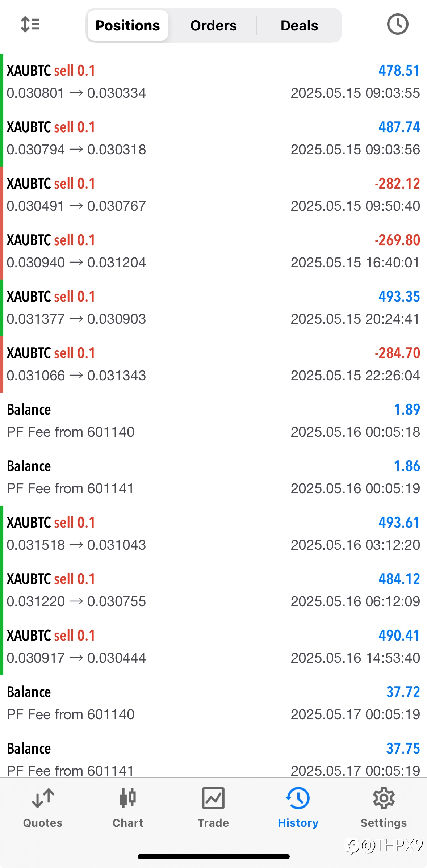The width and height of the screenshot is (427, 868).
Task: Tap the timestamp 2025.05.17 00:05:19 under 37.72
Action: pos(355,714)
